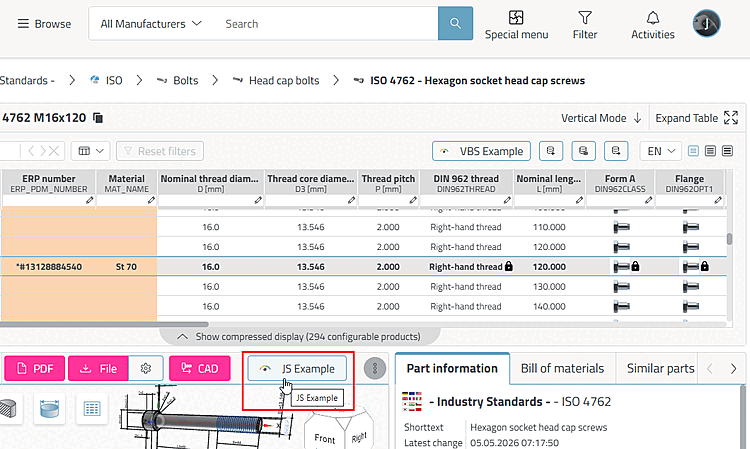Image resolution: width=750 pixels, height=449 pixels.
Task: Open the Filter funnel icon
Action: tap(585, 18)
